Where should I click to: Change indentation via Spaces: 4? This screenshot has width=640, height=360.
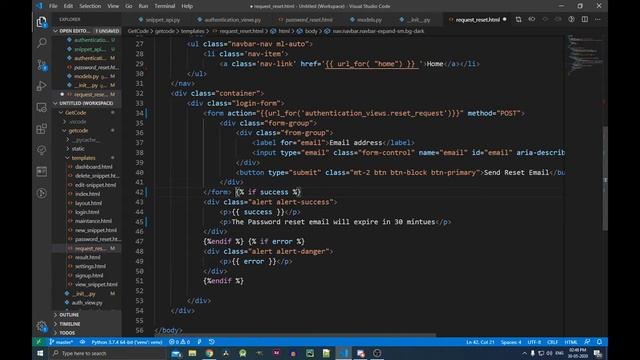point(511,342)
